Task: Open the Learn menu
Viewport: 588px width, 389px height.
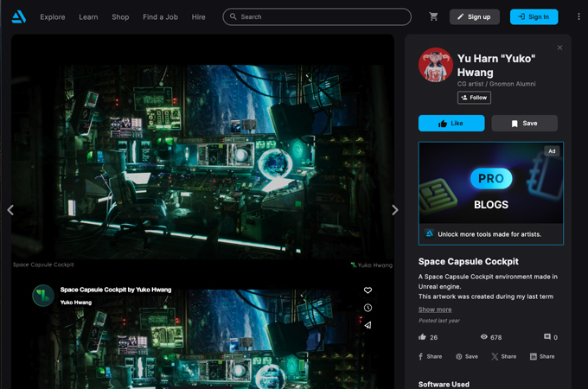Action: (88, 17)
